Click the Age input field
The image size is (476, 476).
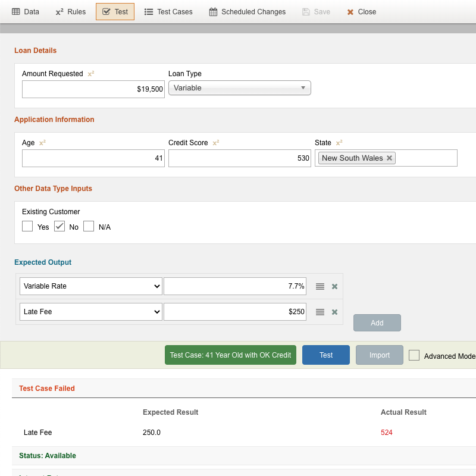[93, 158]
